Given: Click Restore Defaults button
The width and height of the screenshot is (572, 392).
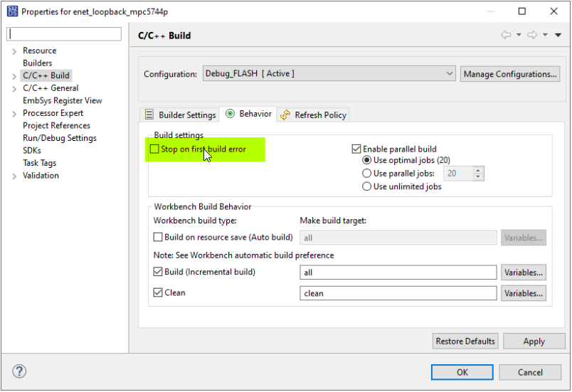Looking at the screenshot, I should (x=465, y=341).
